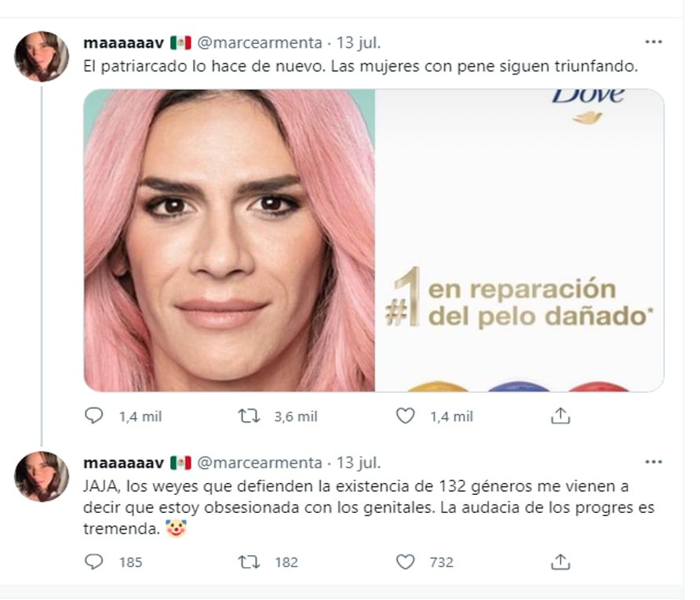View the 1,4 mil likes count of the first tweet

(x=451, y=416)
